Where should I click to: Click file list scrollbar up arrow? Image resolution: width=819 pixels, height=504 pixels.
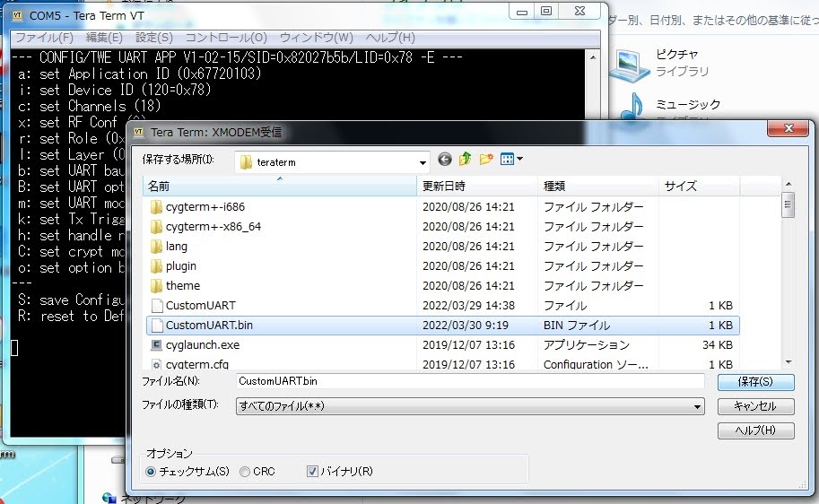pos(789,184)
